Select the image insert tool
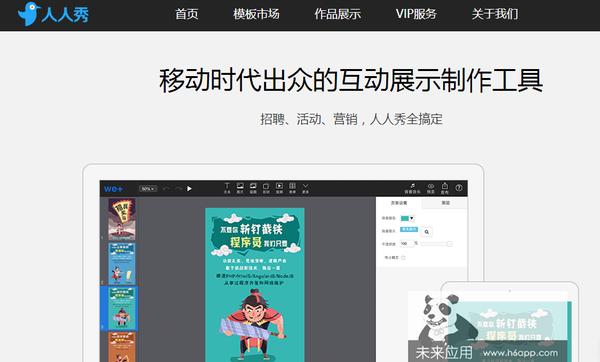The height and width of the screenshot is (362, 600). pyautogui.click(x=240, y=188)
